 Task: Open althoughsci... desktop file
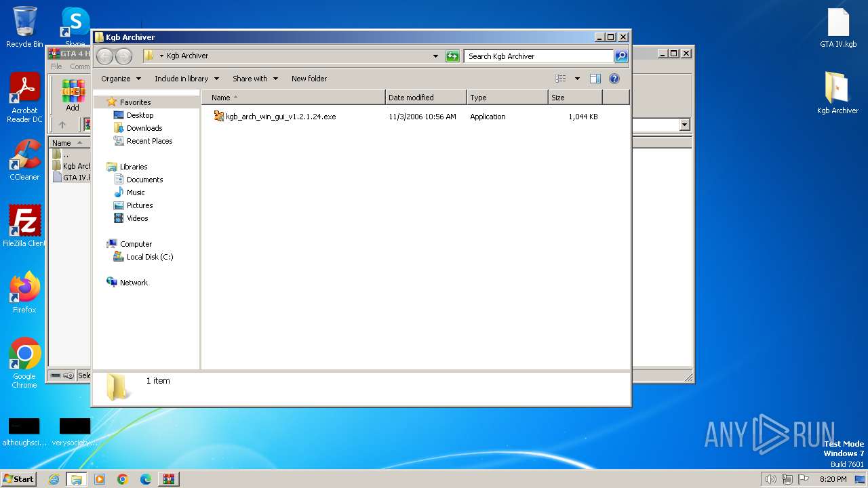click(x=24, y=432)
